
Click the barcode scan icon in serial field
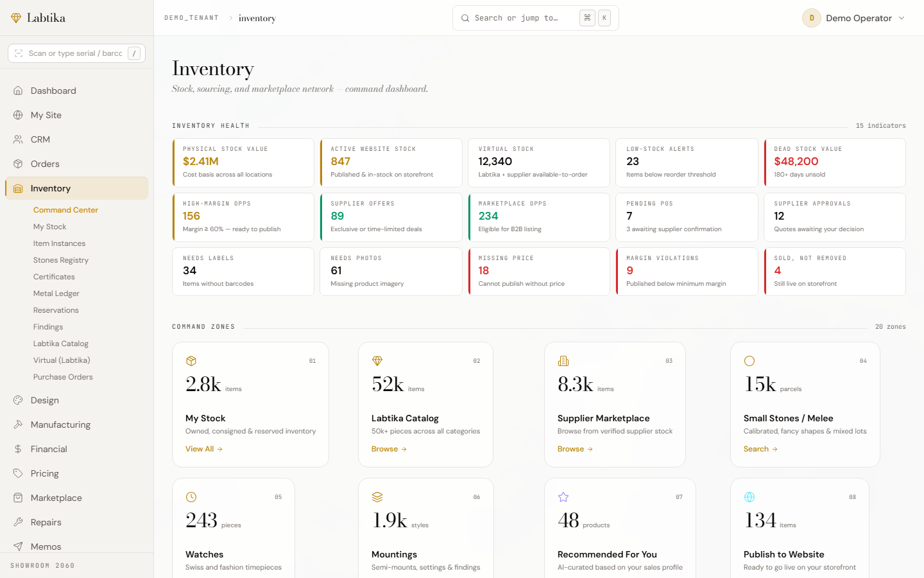point(19,53)
